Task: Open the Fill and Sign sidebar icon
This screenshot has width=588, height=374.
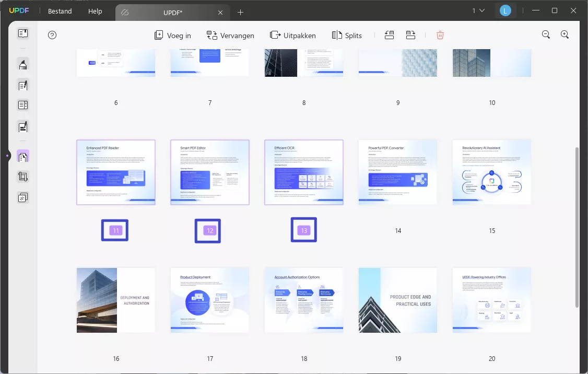Action: pos(23,127)
